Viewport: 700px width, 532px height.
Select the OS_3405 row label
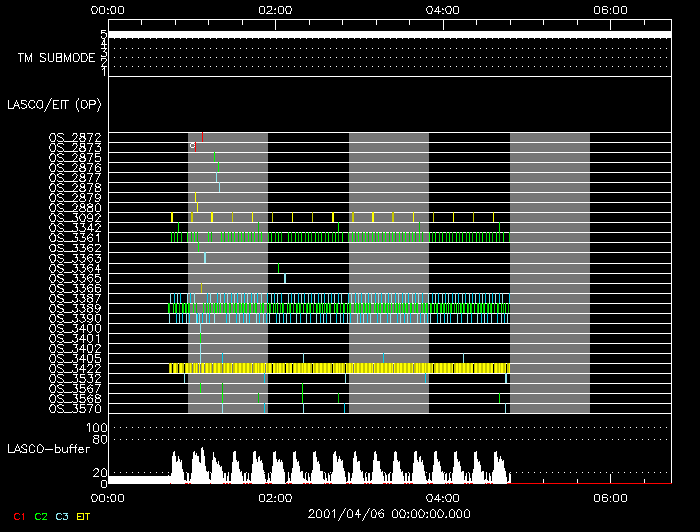pos(75,358)
